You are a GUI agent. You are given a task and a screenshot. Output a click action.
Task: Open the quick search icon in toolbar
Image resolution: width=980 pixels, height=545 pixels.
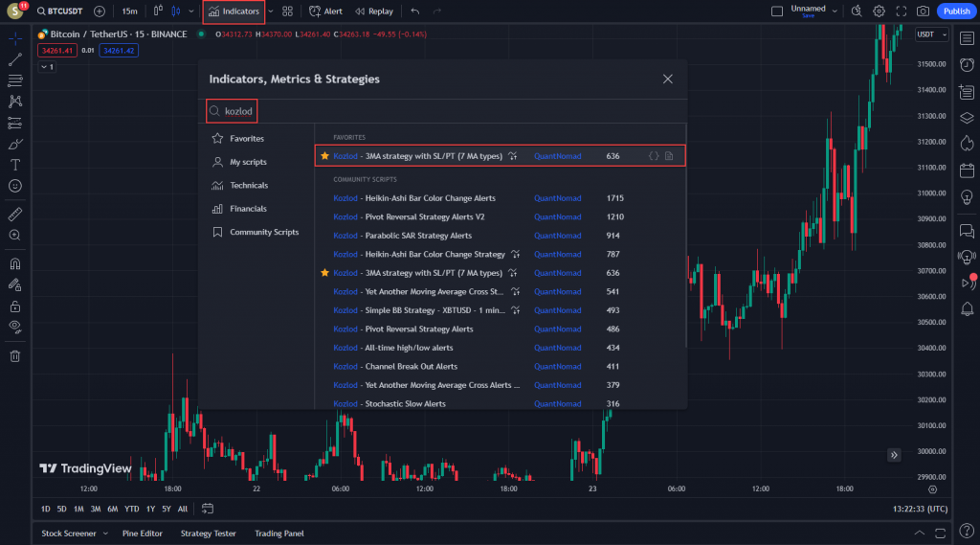pos(857,11)
